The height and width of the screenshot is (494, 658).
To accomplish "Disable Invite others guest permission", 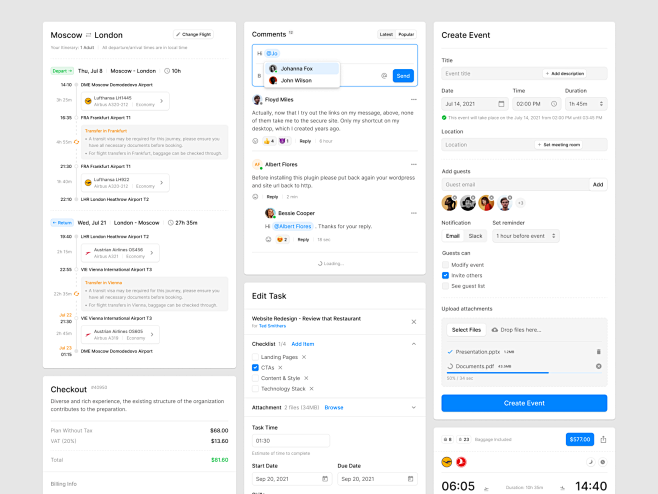I will click(x=445, y=275).
